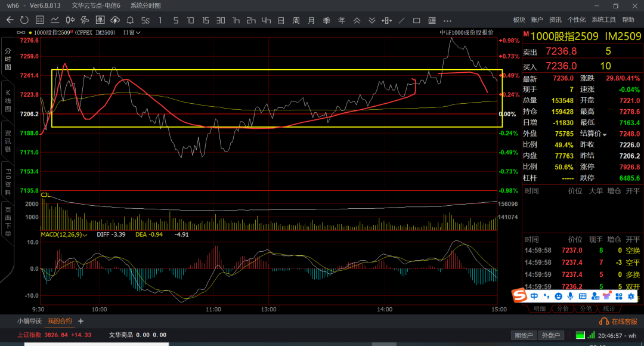
Task: Open the 资讯 menu
Action: click(x=555, y=20)
